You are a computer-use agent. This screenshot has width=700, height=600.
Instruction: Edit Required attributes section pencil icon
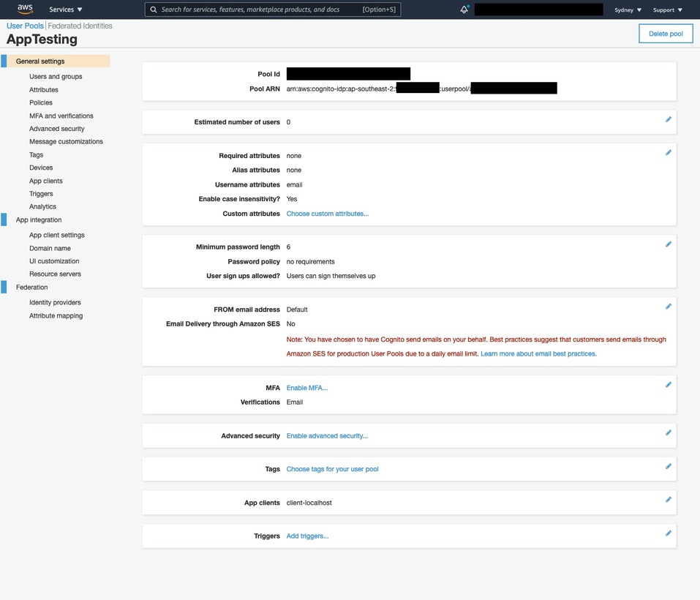click(668, 153)
